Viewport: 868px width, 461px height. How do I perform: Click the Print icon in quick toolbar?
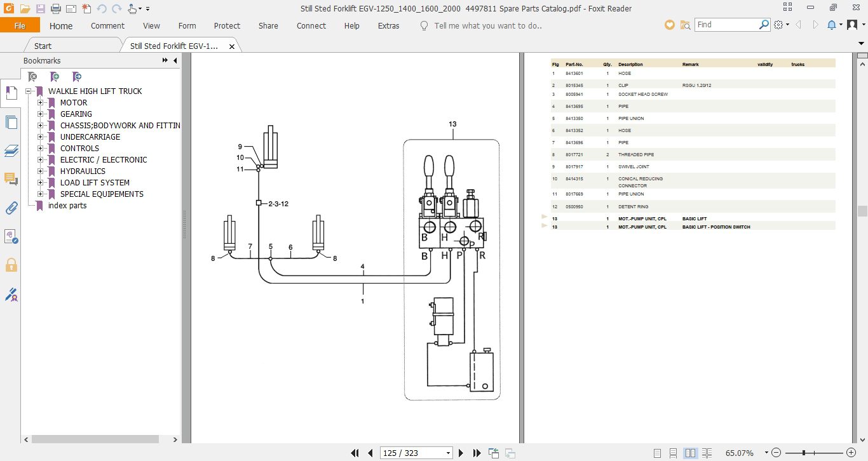(x=55, y=9)
